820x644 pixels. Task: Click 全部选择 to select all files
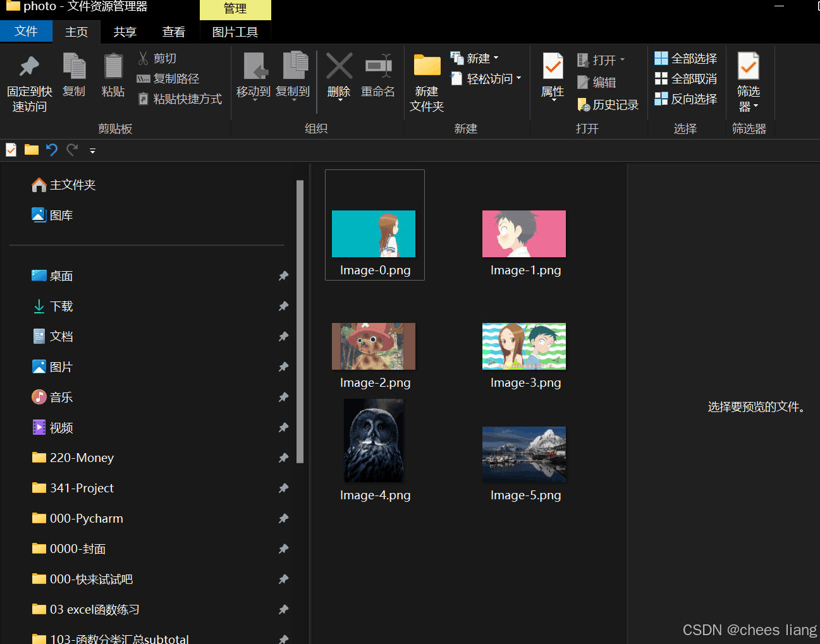(686, 59)
